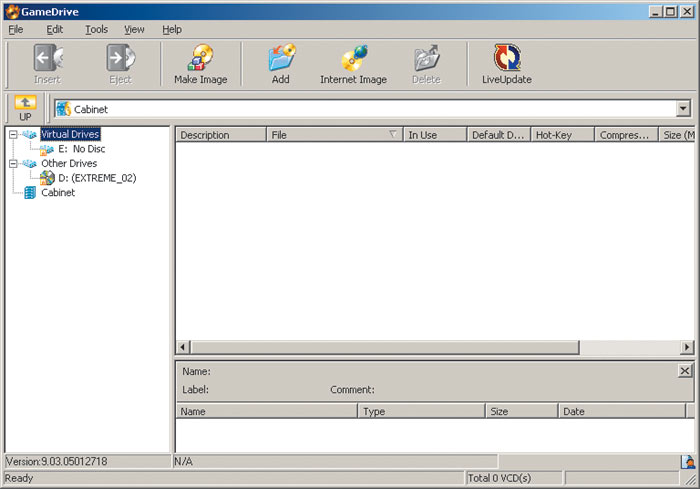Open the Cabinet location dropdown arrow

pos(683,109)
